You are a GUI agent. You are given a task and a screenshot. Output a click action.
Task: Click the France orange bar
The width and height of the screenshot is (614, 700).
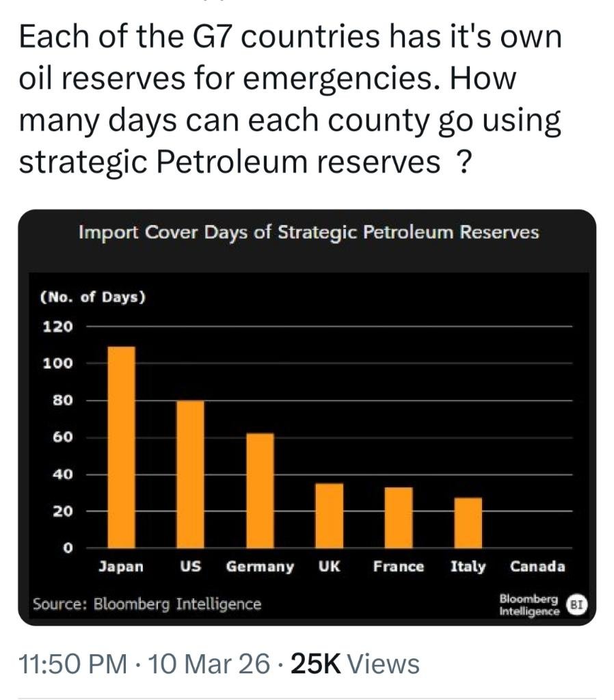coord(399,517)
